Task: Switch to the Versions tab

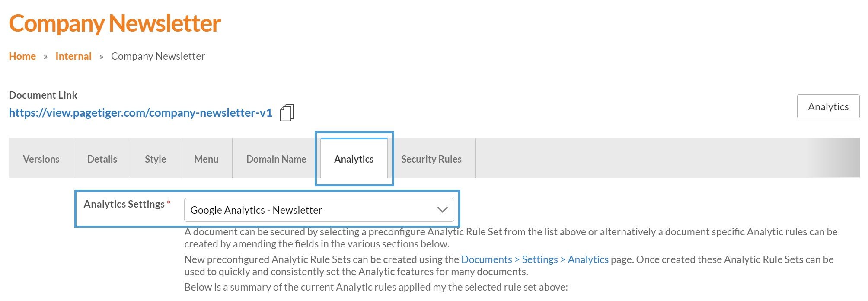Action: (41, 159)
